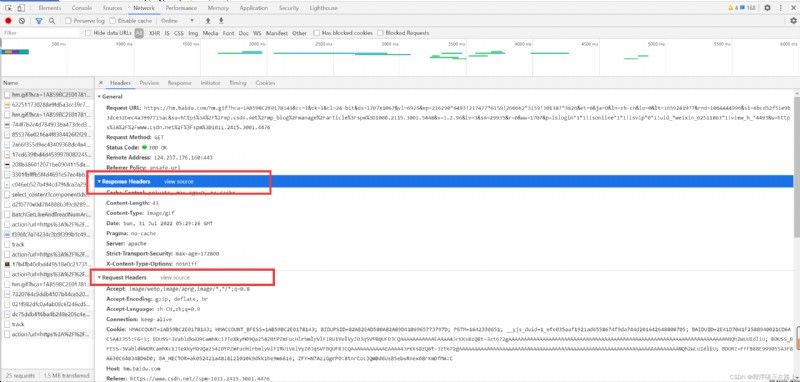The image size is (800, 382).
Task: Switch to the Initiator detail tab
Action: coord(211,83)
